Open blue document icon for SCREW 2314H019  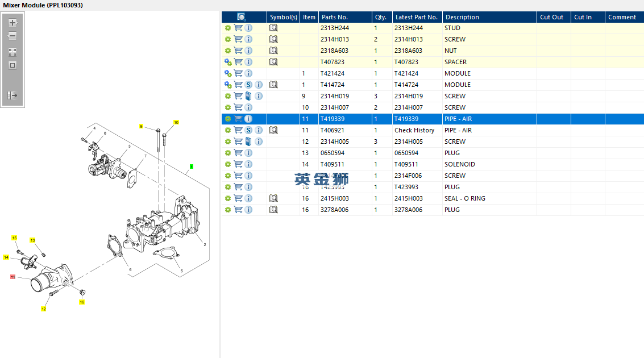(248, 95)
